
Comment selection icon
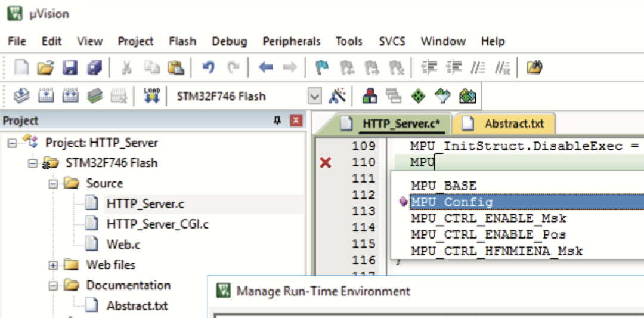(x=478, y=68)
